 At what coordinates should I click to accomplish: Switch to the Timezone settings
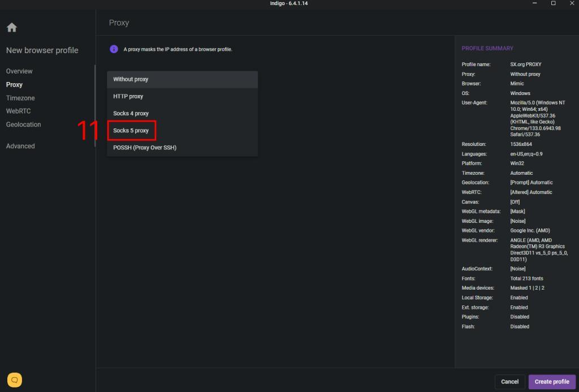point(20,98)
